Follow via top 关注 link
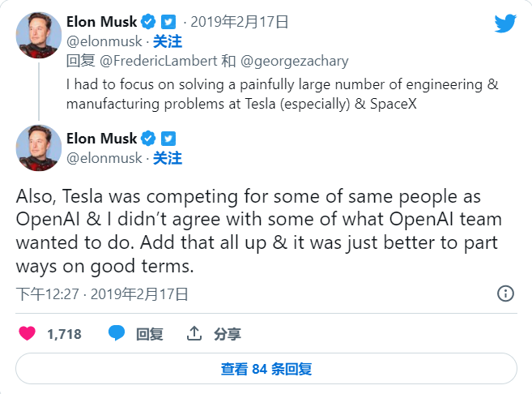Screen dimensions: 532x394 click(x=167, y=42)
